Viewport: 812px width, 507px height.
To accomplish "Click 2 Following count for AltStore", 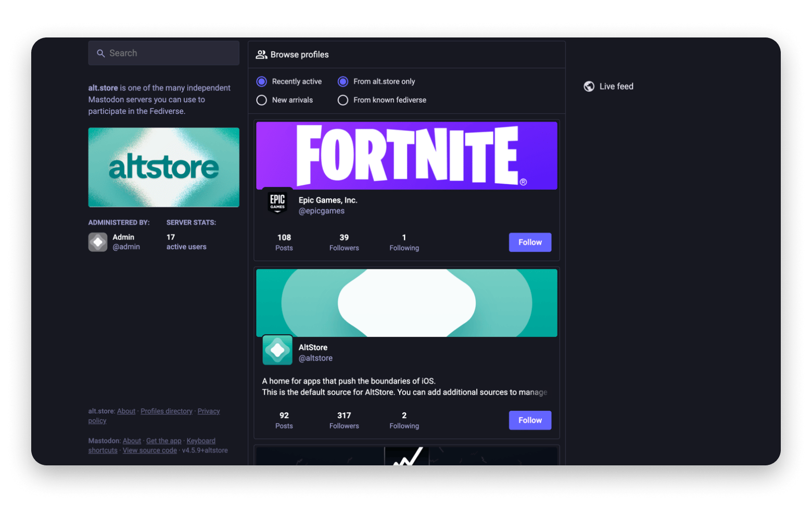I will tap(404, 421).
